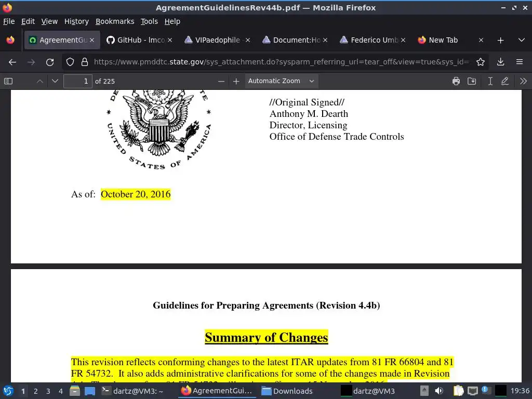Viewport: 532px width, 399px height.
Task: Open the network tray icon
Action: (x=473, y=391)
